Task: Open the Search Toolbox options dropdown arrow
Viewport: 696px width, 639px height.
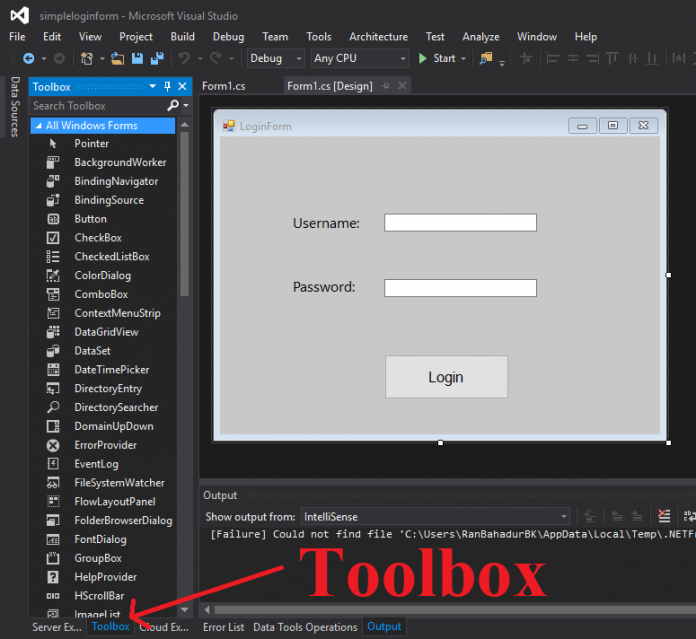Action: click(x=186, y=106)
